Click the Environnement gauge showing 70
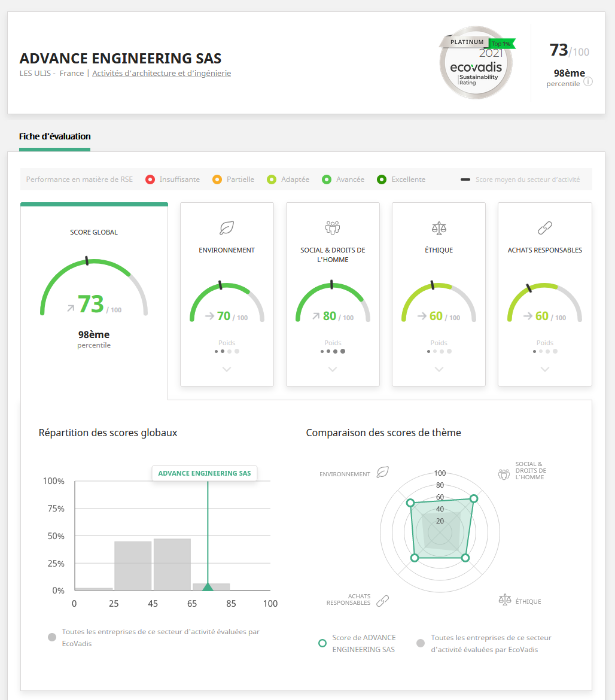This screenshot has height=700, width=615. coord(227,302)
